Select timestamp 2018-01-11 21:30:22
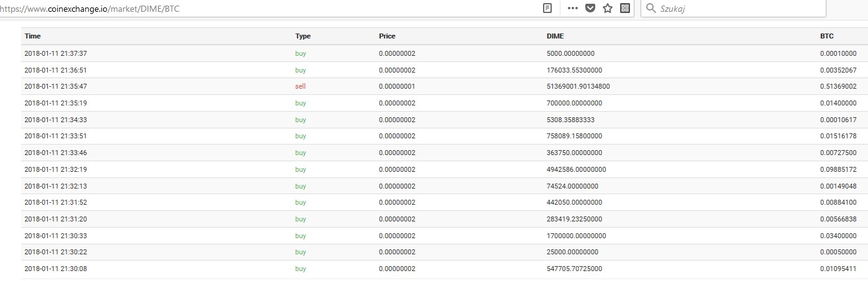This screenshot has width=868, height=281. 55,252
